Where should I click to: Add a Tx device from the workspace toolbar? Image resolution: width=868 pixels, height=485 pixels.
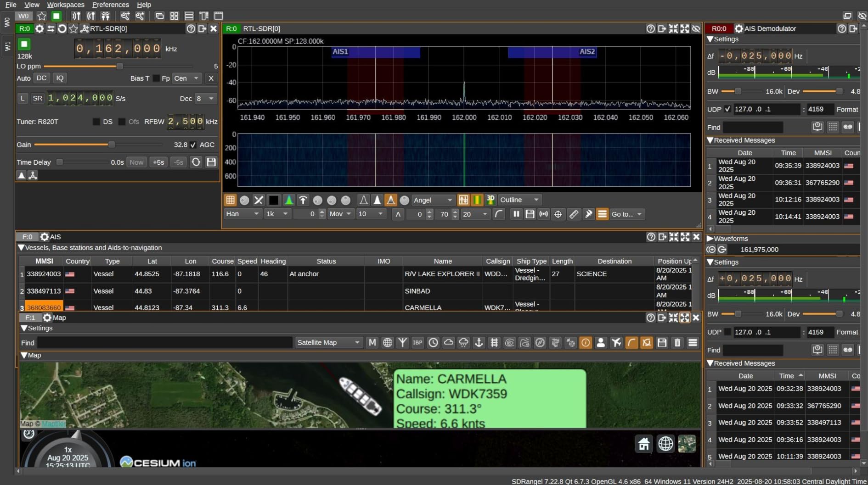[x=91, y=16]
